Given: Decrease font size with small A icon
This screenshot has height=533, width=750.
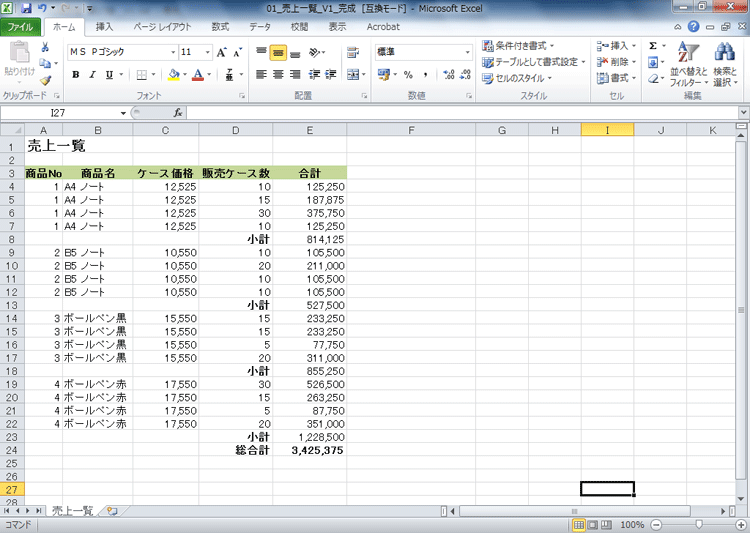Looking at the screenshot, I should 238,52.
